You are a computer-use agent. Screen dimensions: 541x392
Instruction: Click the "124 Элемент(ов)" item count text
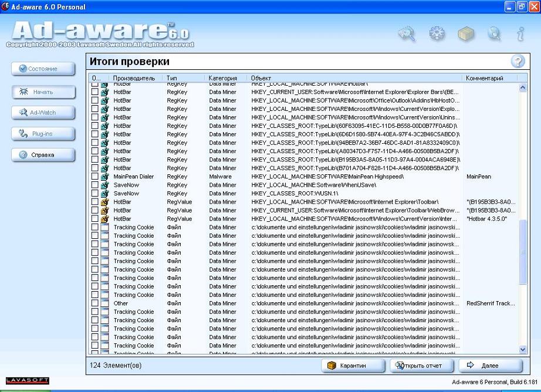(x=116, y=366)
